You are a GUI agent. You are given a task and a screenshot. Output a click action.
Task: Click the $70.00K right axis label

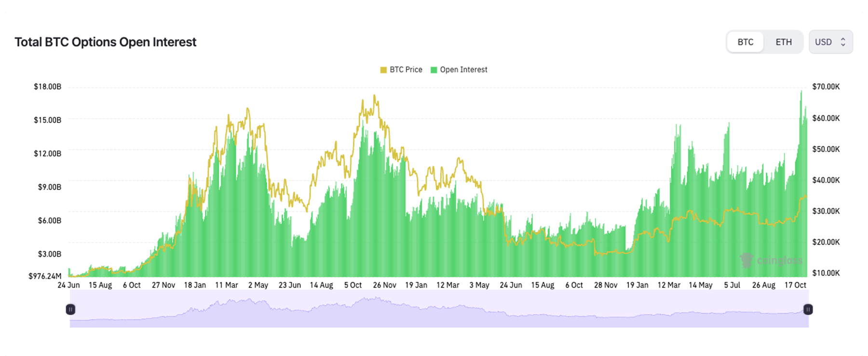point(826,87)
